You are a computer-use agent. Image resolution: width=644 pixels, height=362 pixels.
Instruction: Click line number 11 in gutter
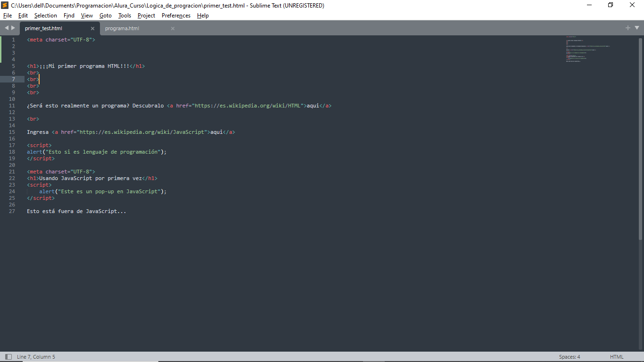pyautogui.click(x=12, y=106)
